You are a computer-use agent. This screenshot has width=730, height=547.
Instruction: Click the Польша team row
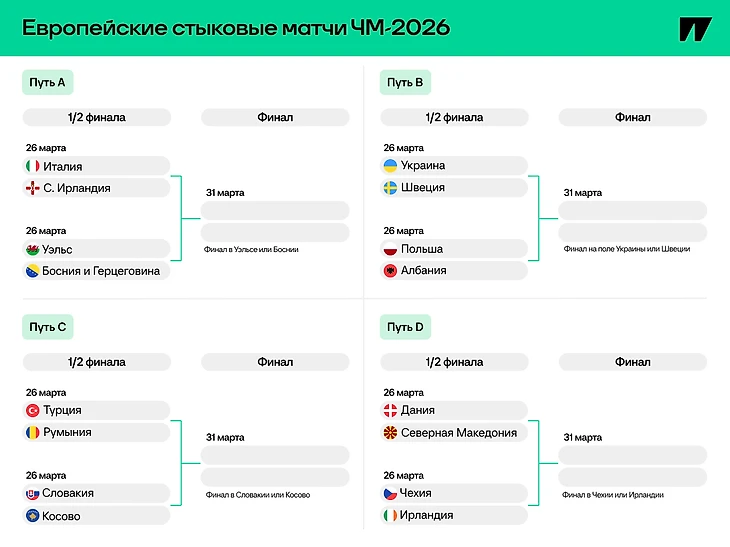pos(455,249)
